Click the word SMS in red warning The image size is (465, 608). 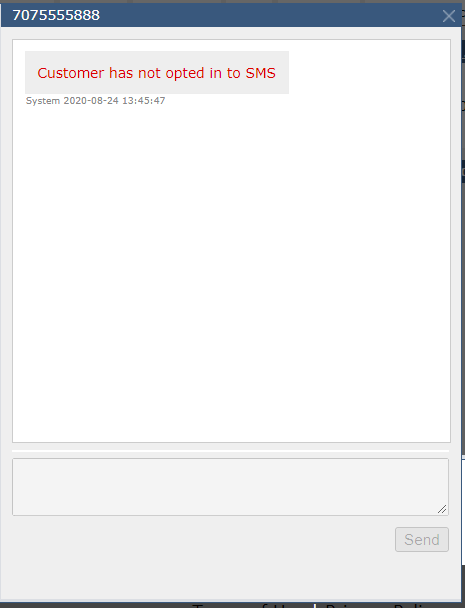[x=261, y=73]
